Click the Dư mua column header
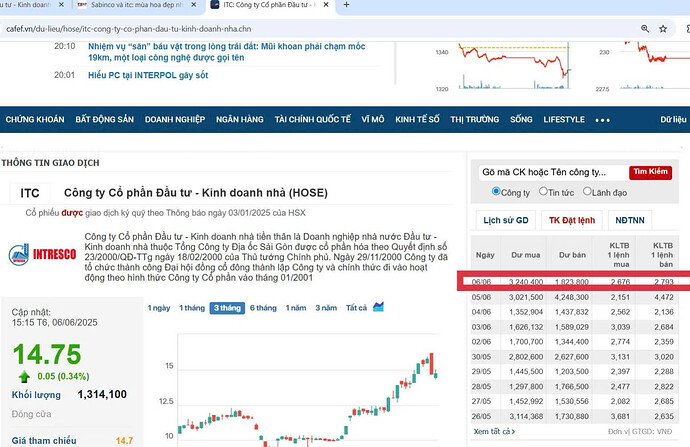The width and height of the screenshot is (690, 447). coord(525,255)
